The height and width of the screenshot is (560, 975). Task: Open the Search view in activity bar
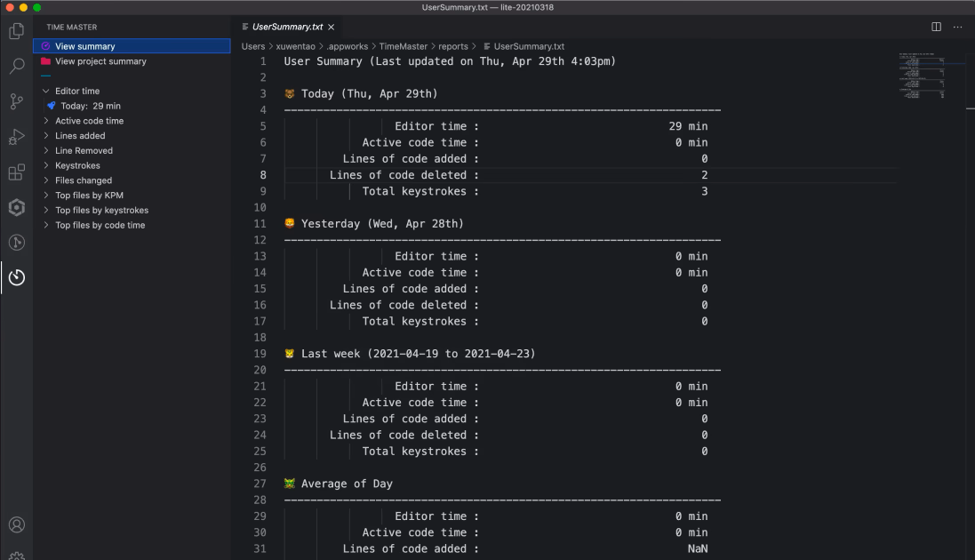pyautogui.click(x=17, y=66)
